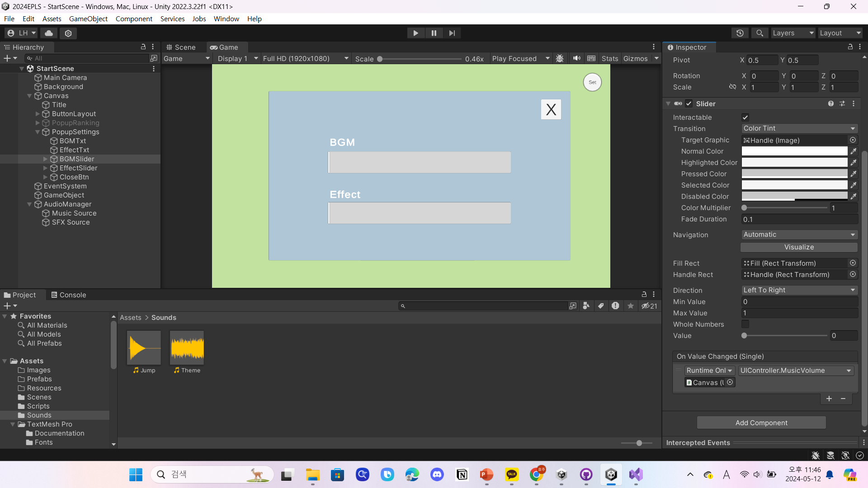Switch to the Console tab
The height and width of the screenshot is (488, 868).
(69, 295)
